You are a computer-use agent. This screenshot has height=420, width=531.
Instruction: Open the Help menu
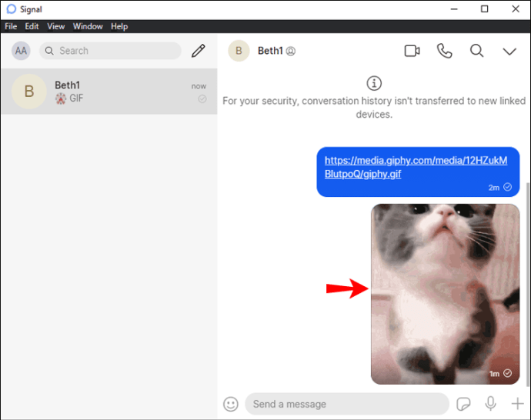point(119,26)
